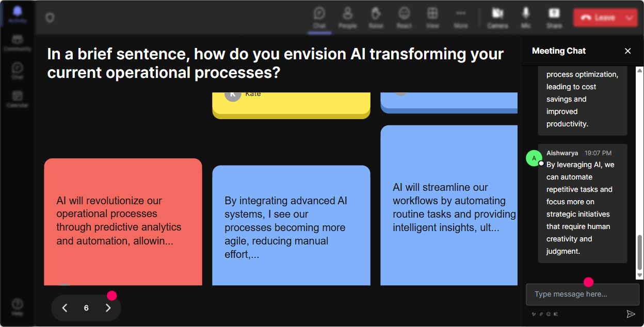Open the text format option in chat
The height and width of the screenshot is (327, 644).
point(534,314)
